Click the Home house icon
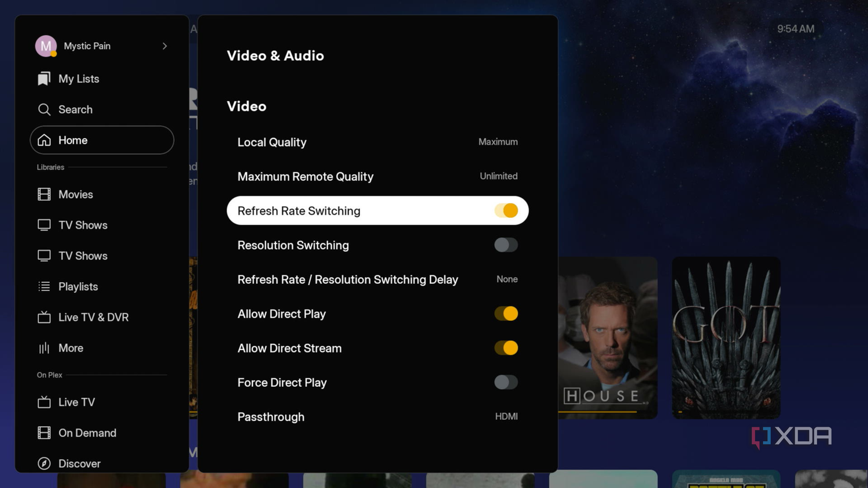 44,141
